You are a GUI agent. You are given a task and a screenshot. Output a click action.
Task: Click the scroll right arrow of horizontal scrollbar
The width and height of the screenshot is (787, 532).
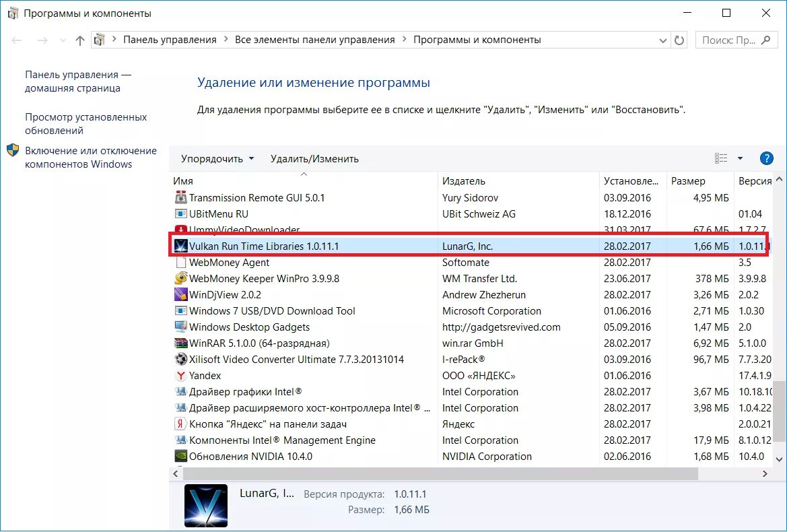click(765, 473)
